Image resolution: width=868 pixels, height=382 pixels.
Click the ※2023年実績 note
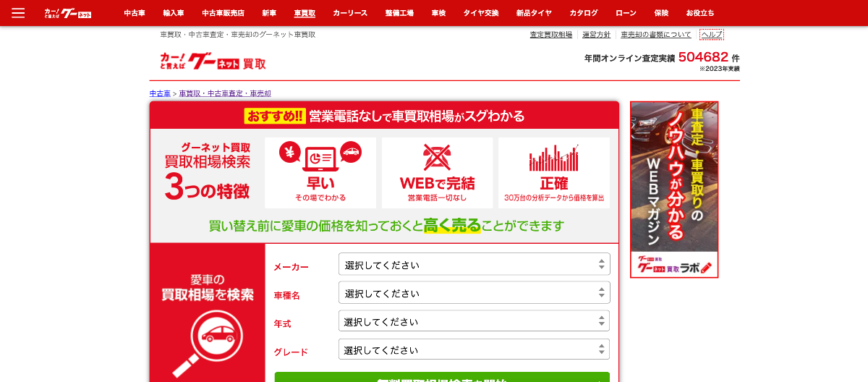click(x=720, y=69)
